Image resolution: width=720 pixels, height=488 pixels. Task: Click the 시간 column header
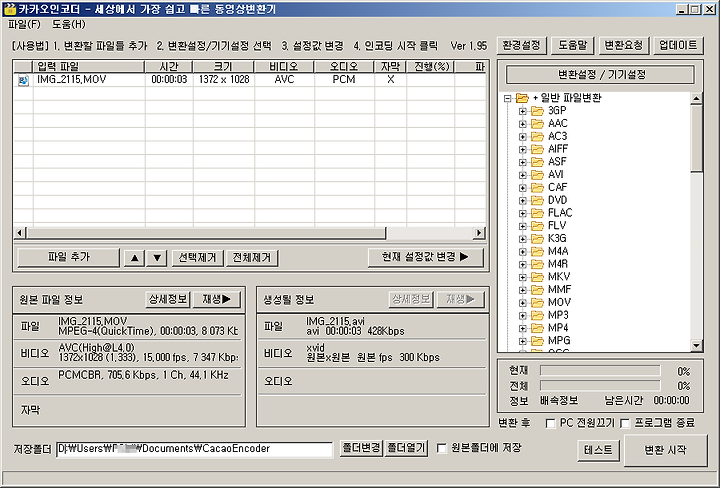[169, 67]
